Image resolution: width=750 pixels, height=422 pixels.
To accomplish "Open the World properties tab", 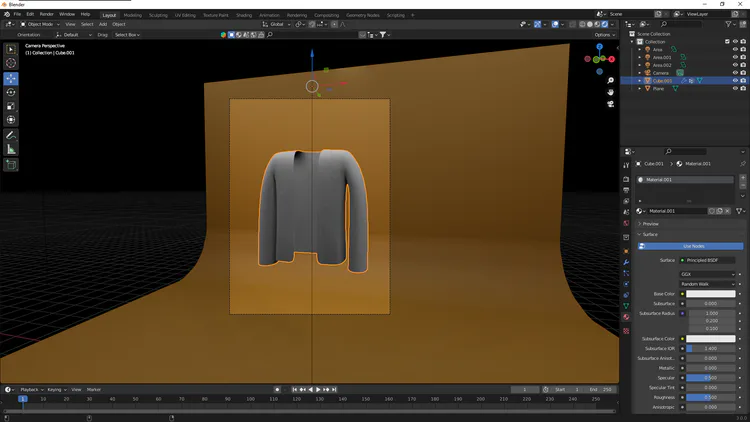I will [626, 223].
